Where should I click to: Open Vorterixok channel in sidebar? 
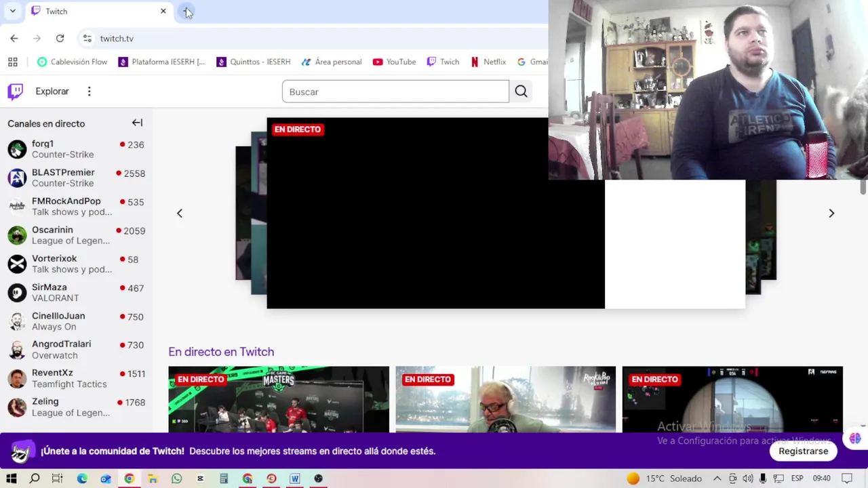(x=76, y=264)
